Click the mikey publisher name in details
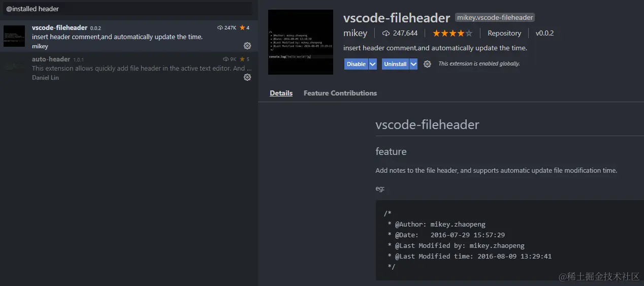This screenshot has height=286, width=644. pyautogui.click(x=355, y=33)
